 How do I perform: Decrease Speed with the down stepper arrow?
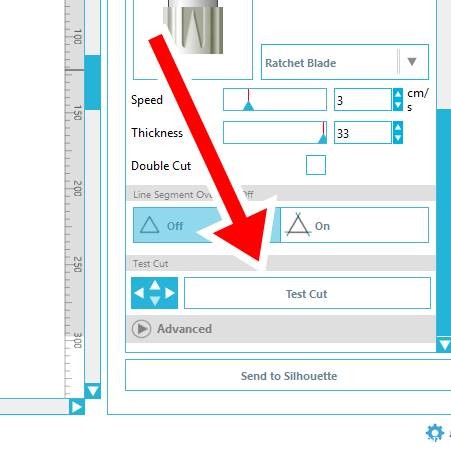tap(398, 105)
